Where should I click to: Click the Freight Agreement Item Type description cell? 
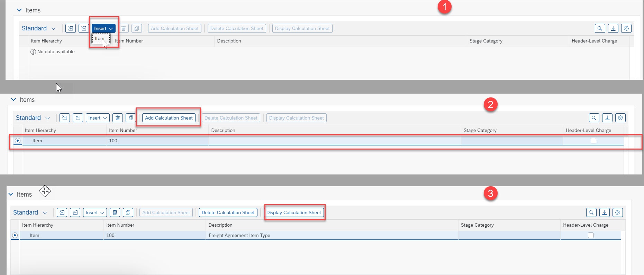click(239, 235)
